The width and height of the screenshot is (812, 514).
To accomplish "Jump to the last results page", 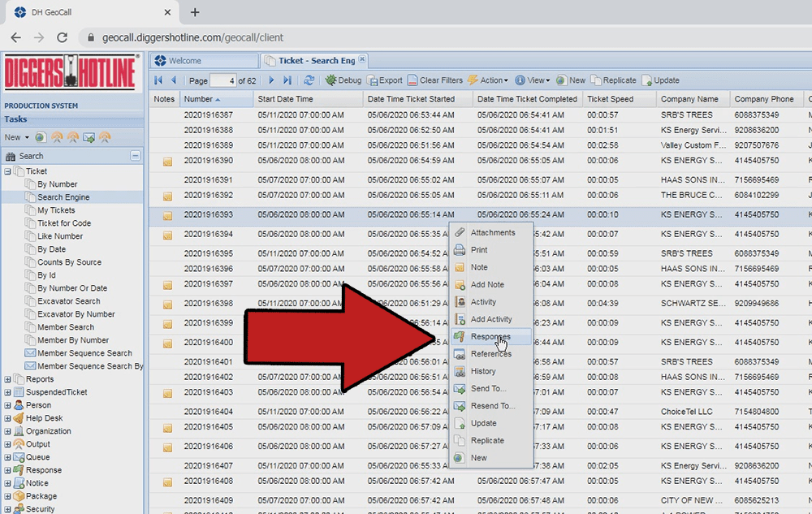I will [287, 80].
